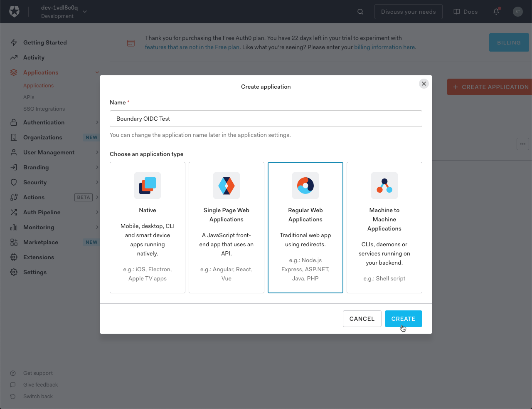Viewport: 532px width, 409px height.
Task: Open the billing information here link
Action: (x=384, y=47)
